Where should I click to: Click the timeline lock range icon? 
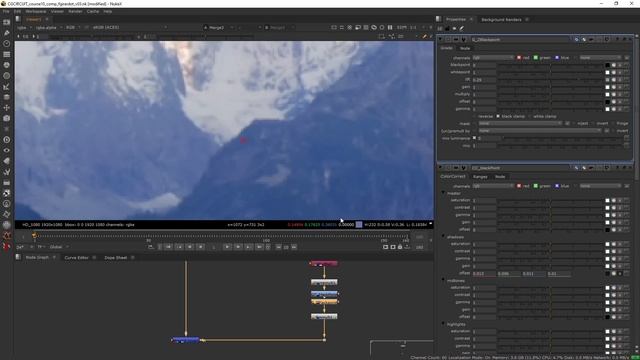pos(400,247)
